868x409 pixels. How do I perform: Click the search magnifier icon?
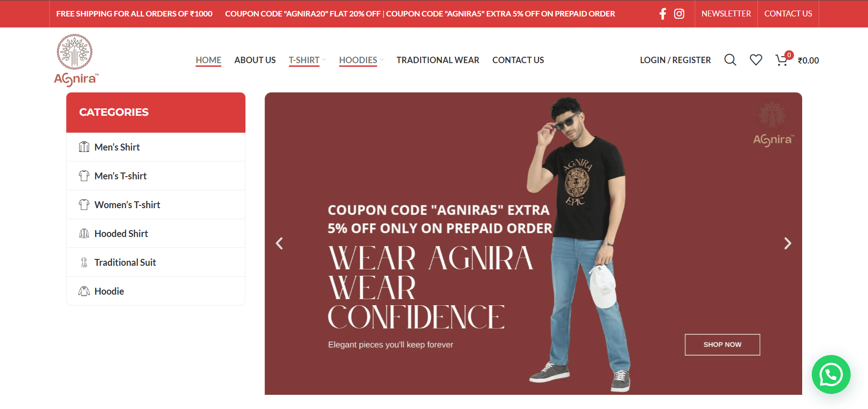(730, 60)
